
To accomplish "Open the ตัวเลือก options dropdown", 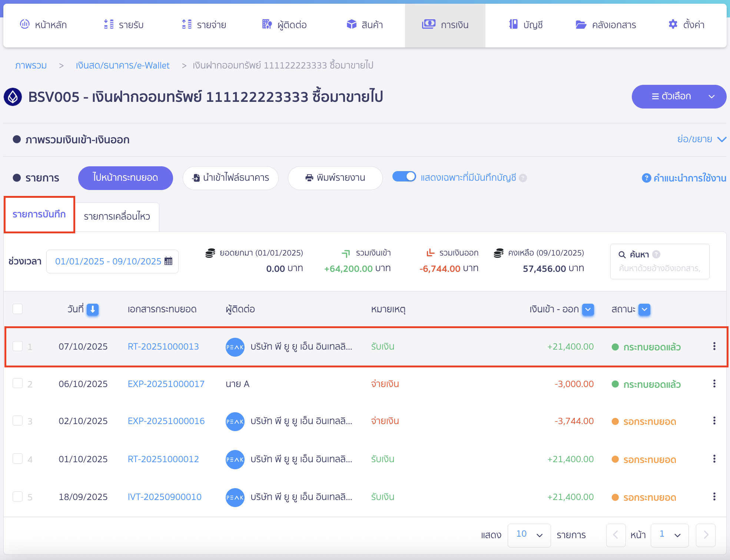I will click(678, 97).
